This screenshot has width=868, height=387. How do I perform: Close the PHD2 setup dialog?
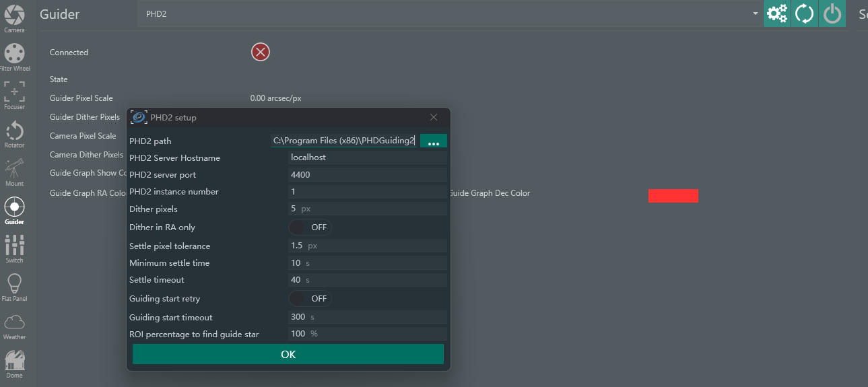(434, 117)
